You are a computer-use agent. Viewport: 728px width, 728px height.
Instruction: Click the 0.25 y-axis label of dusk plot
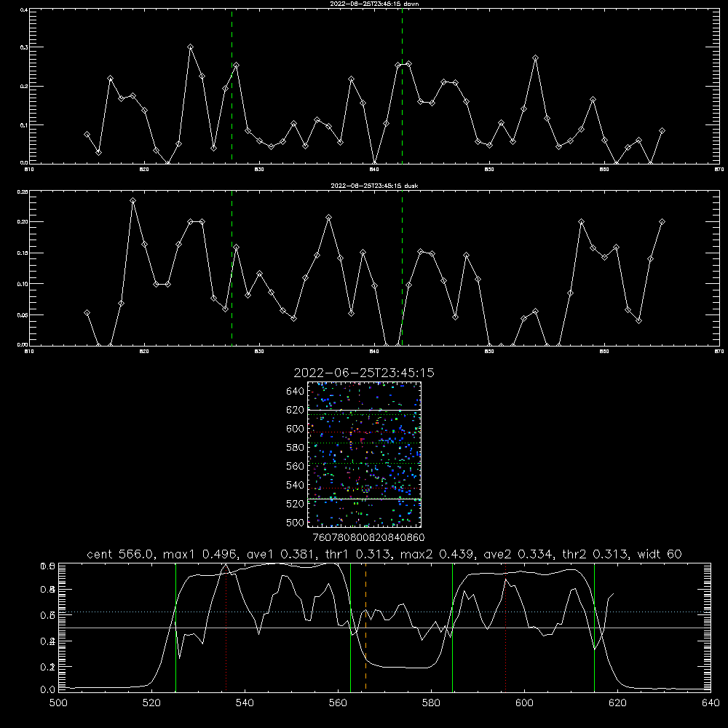(23, 191)
